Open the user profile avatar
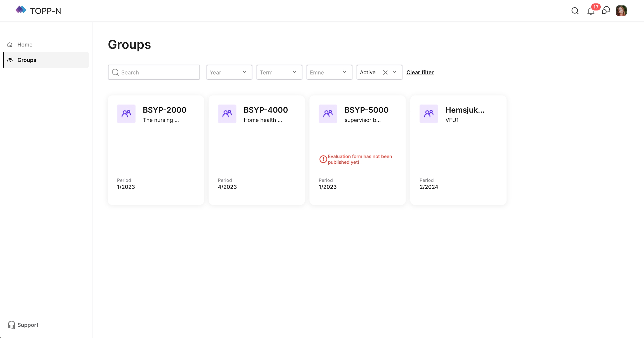This screenshot has width=644, height=338. (621, 11)
